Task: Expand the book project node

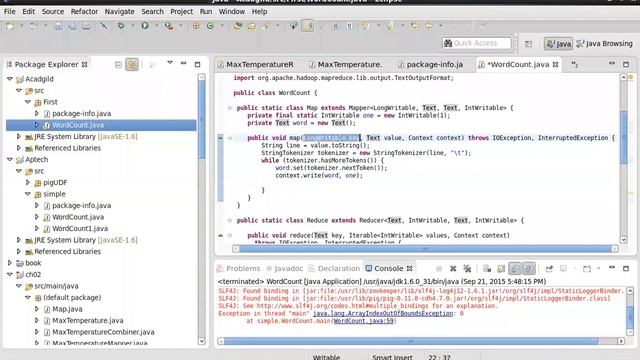Action: (10, 263)
